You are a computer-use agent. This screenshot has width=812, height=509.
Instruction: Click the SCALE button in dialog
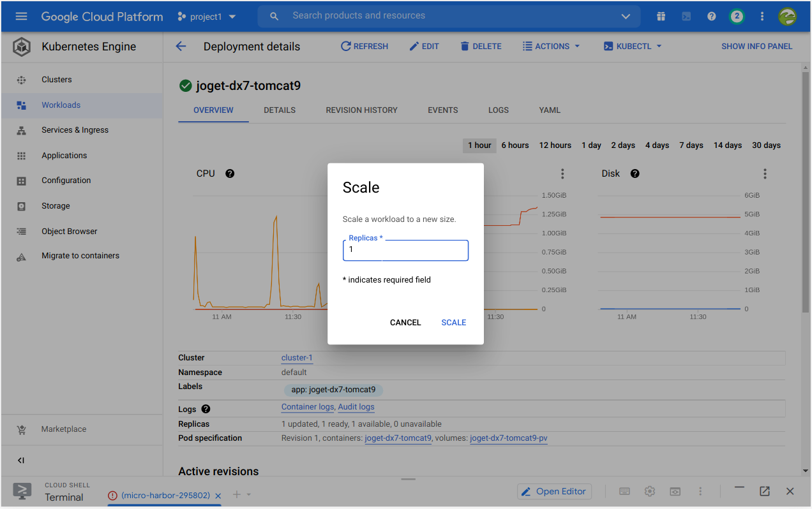tap(453, 323)
